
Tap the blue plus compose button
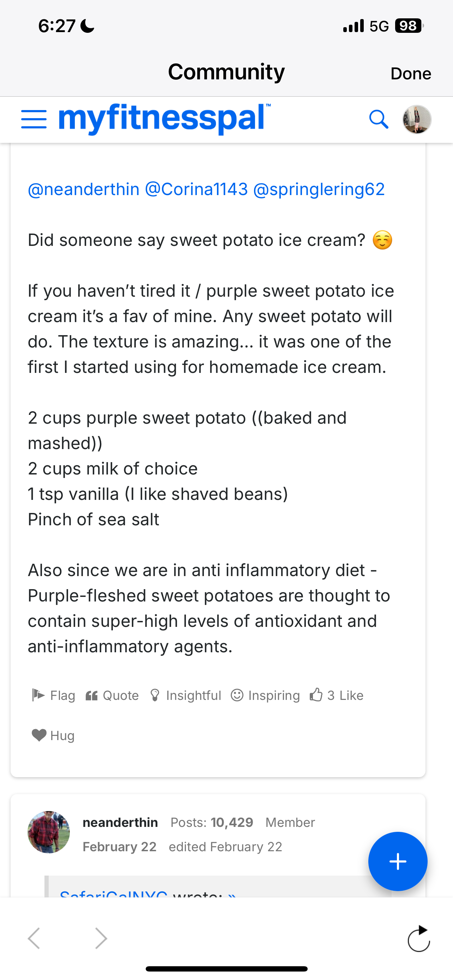(398, 861)
